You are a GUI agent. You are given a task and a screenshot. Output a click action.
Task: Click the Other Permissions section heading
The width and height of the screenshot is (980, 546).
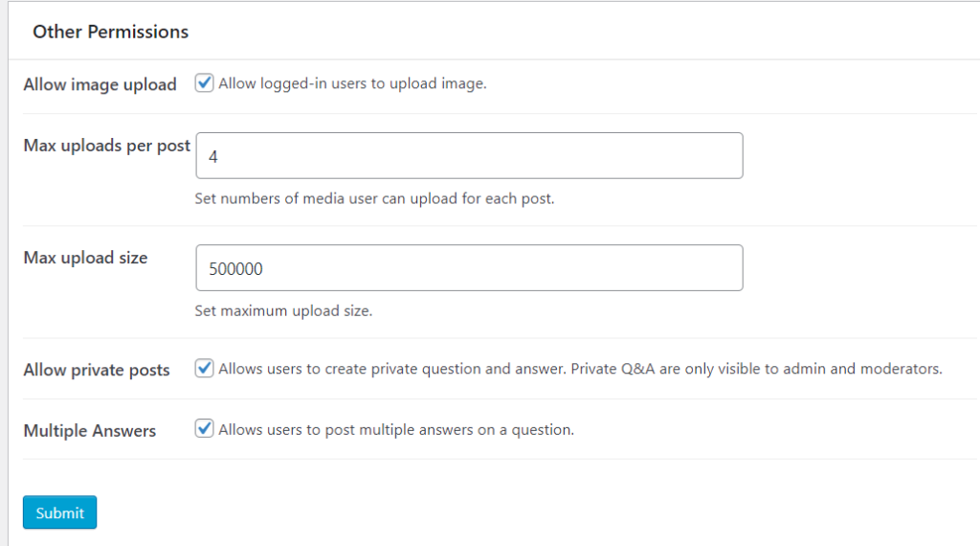(110, 32)
